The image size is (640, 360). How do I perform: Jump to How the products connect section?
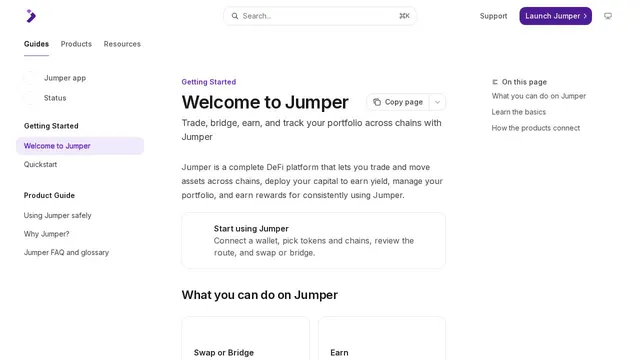(x=536, y=128)
